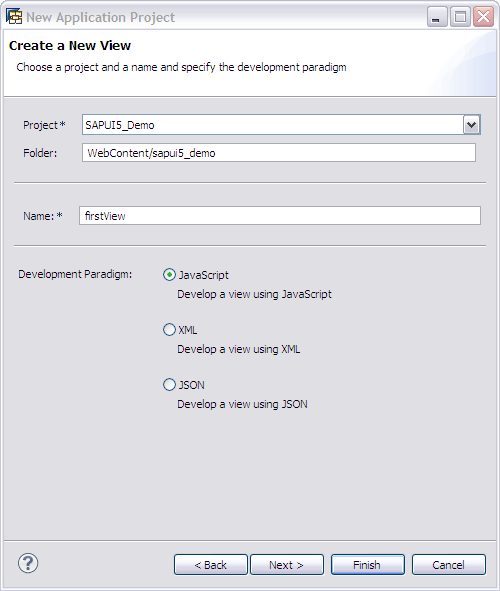
Task: Close the dialog with the red X
Action: [483, 17]
